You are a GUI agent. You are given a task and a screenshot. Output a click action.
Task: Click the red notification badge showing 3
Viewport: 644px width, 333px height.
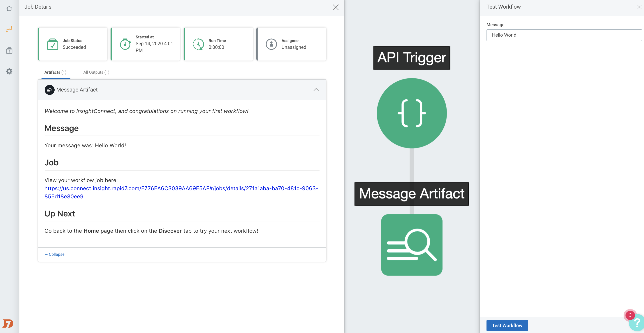pos(630,315)
